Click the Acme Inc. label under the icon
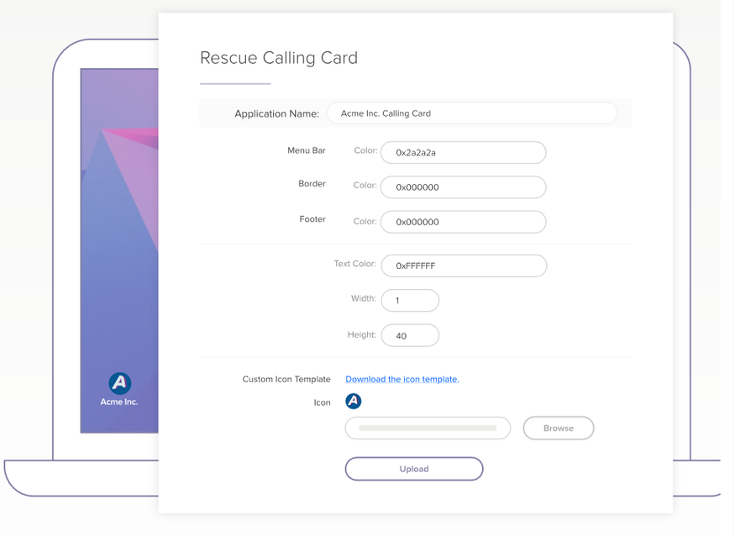The height and width of the screenshot is (536, 756). pos(119,402)
